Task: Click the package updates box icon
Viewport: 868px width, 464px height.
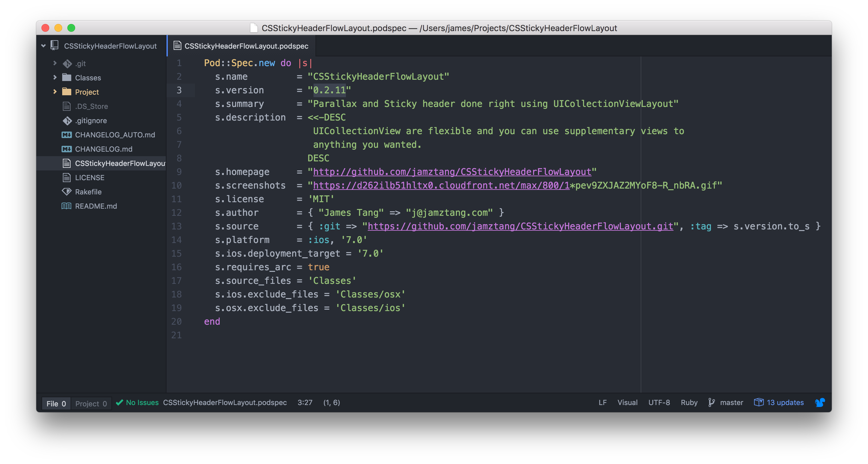Action: pos(759,402)
